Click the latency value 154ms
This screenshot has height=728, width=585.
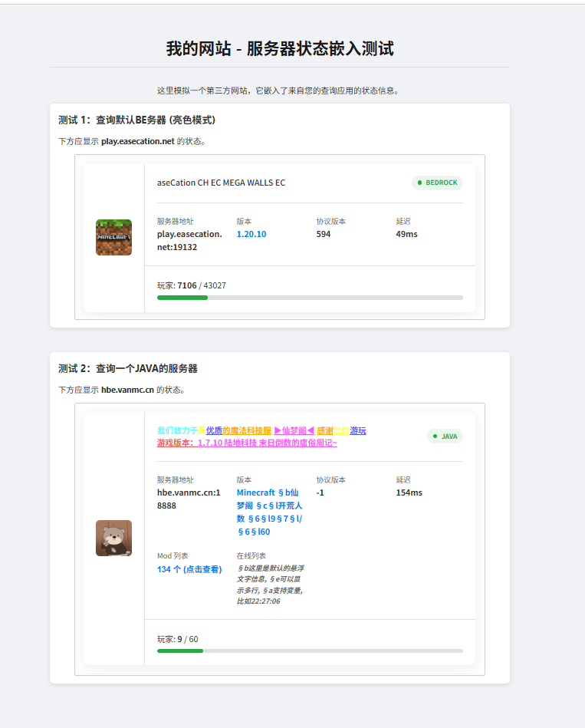[x=409, y=492]
